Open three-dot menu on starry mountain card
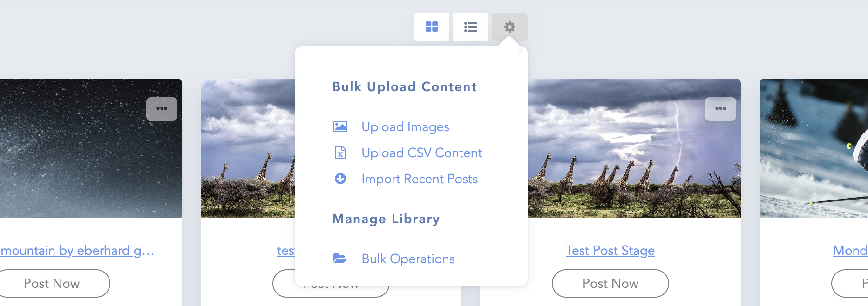Viewport: 868px width, 306px height. (x=162, y=109)
